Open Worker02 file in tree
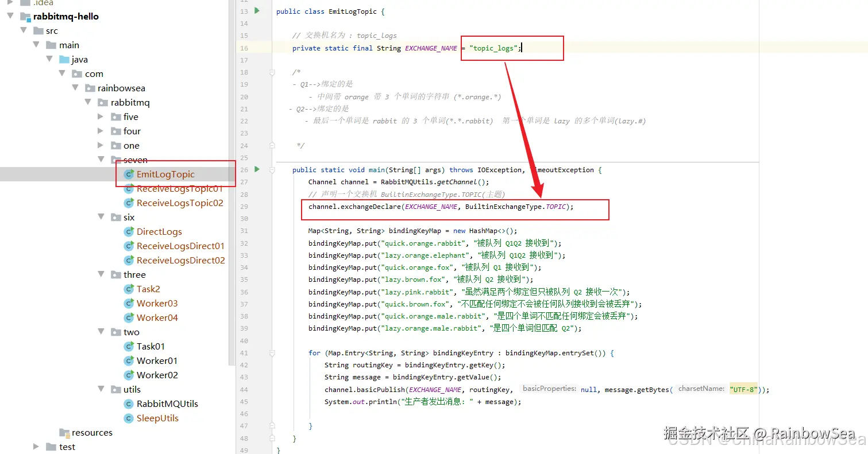This screenshot has width=868, height=454. coord(157,375)
